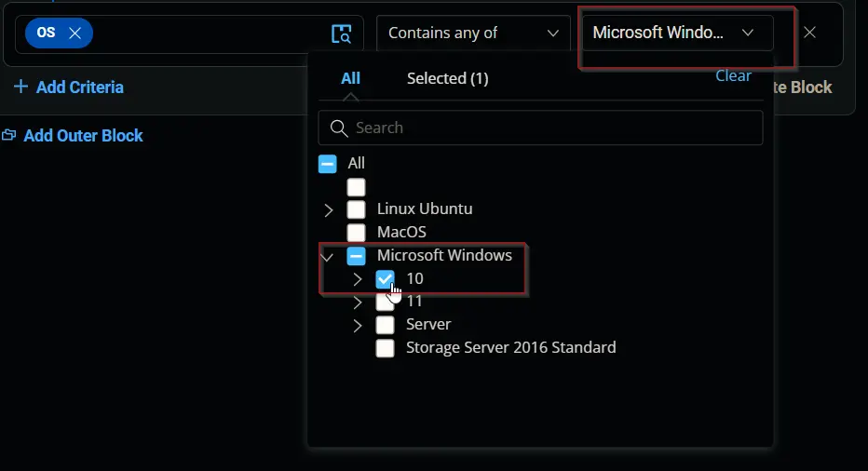Check the MacOS checkbox
The image size is (868, 471).
[x=356, y=233]
